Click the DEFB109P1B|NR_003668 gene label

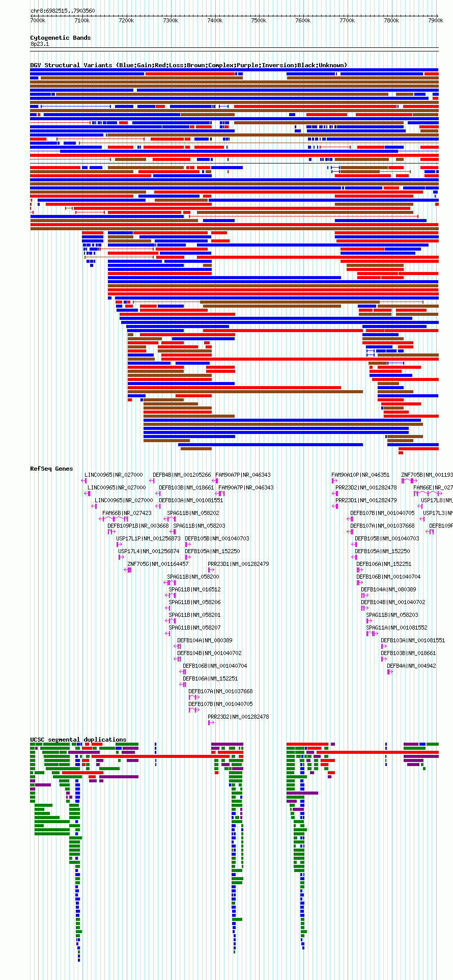click(138, 526)
